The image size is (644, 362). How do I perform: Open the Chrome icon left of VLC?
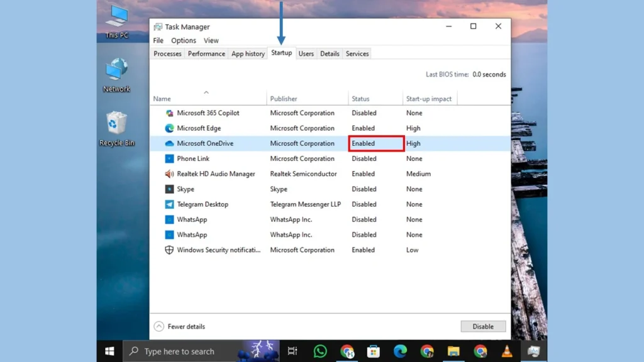click(x=480, y=351)
